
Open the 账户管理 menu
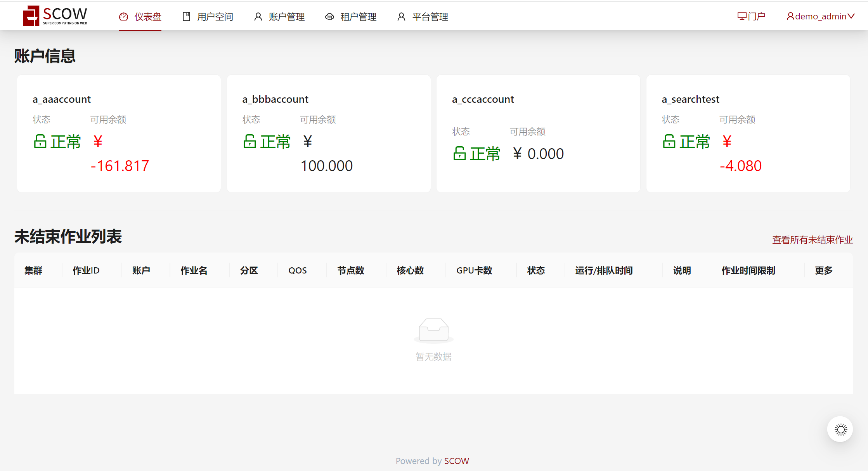[x=286, y=17]
